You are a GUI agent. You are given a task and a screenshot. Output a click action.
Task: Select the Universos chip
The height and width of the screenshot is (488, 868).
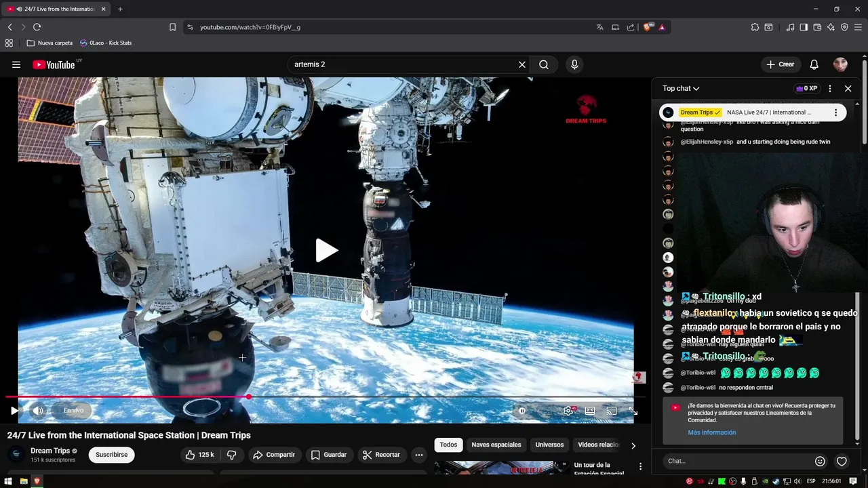pyautogui.click(x=549, y=445)
